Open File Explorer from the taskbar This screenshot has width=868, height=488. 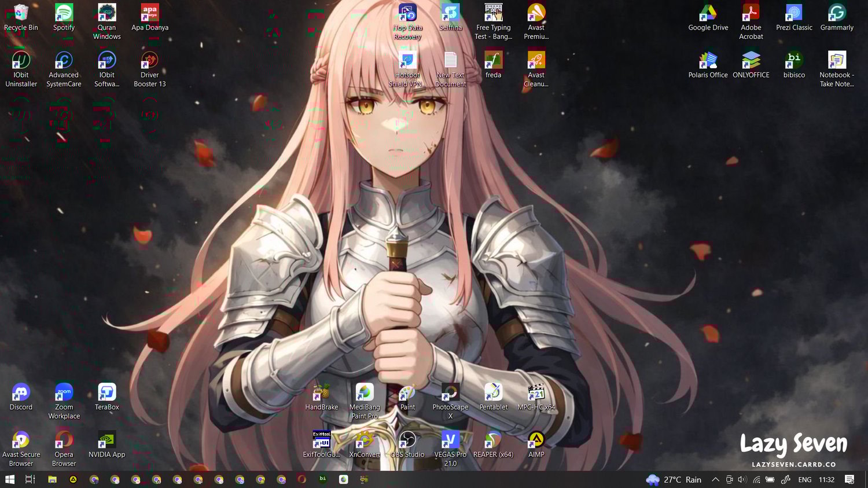point(52,479)
